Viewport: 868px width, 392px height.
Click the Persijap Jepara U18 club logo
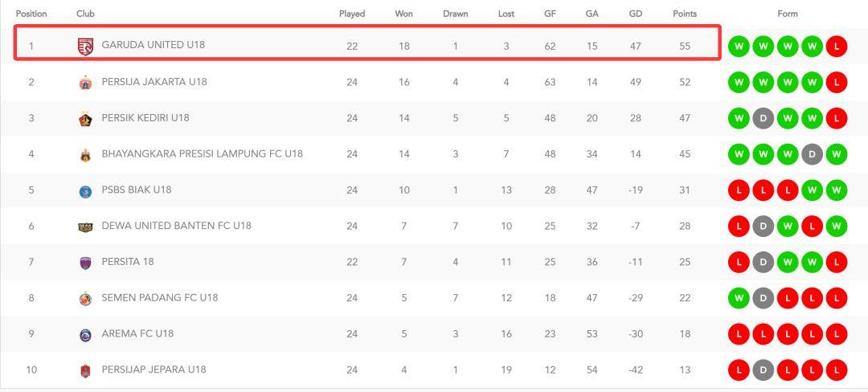[85, 371]
